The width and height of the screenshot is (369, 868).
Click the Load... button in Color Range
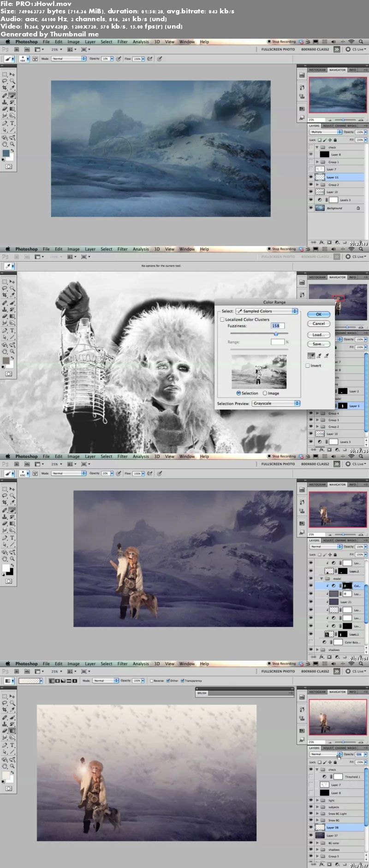point(318,335)
